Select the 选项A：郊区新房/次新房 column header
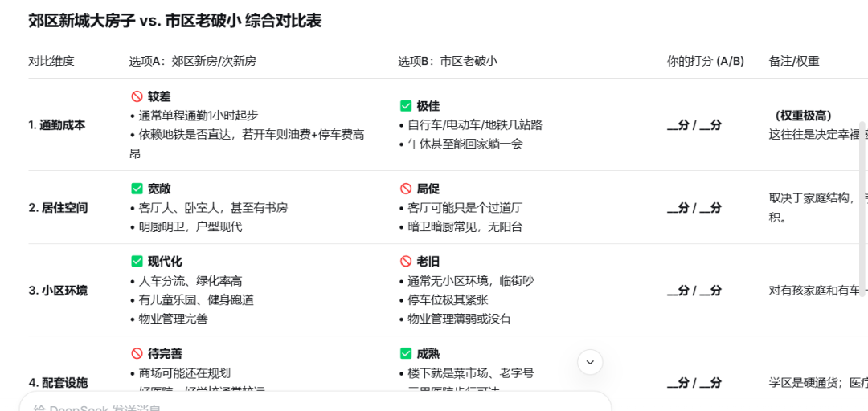This screenshot has width=868, height=411. click(x=193, y=61)
